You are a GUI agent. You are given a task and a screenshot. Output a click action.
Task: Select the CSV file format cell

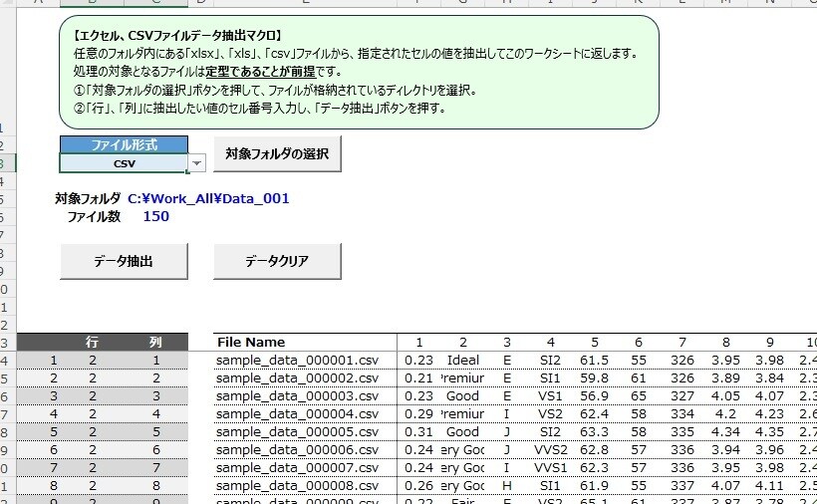[124, 163]
